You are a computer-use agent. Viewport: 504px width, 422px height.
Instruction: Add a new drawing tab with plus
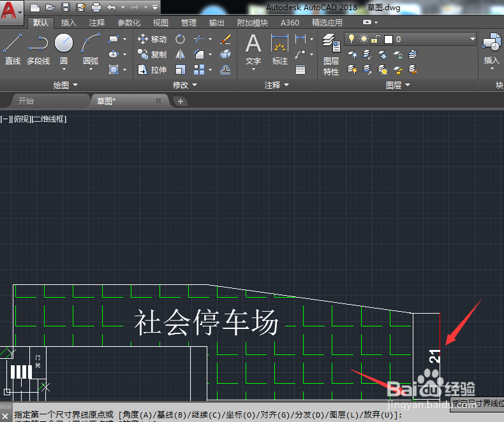tap(181, 101)
